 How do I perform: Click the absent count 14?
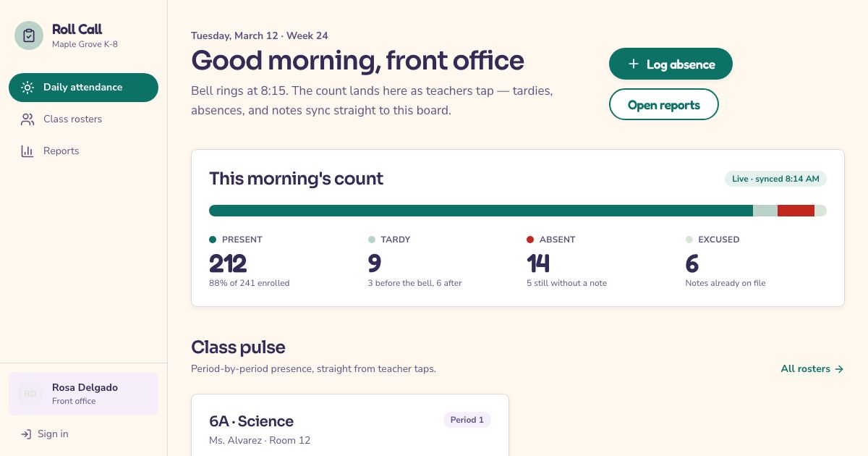pyautogui.click(x=538, y=263)
